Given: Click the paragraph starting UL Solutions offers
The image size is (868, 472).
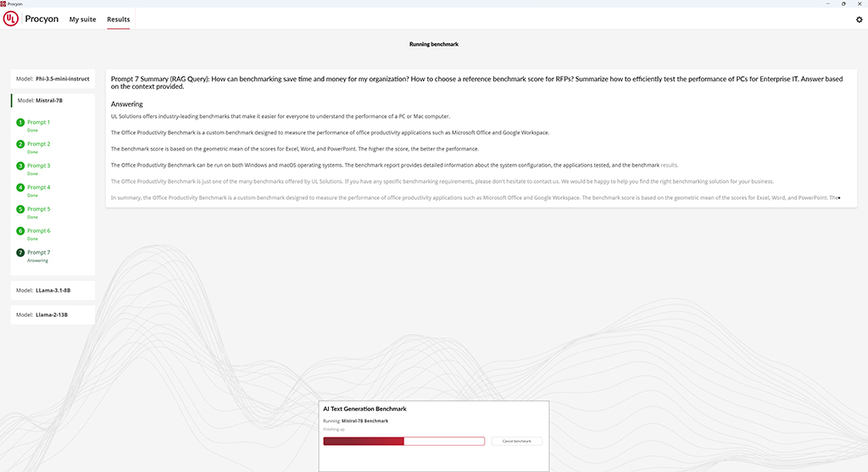Looking at the screenshot, I should [281, 117].
